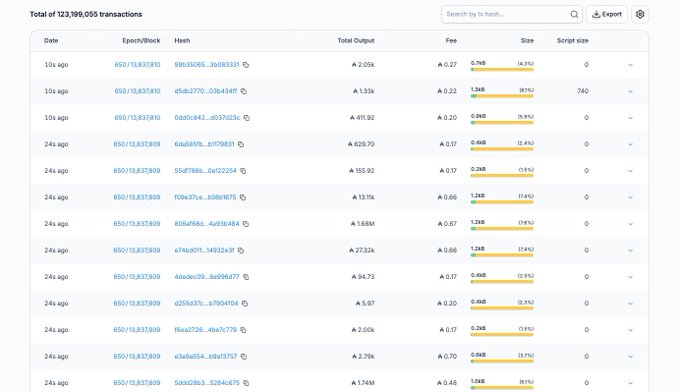
Task: Click the Epoch/Block column header
Action: tap(141, 40)
